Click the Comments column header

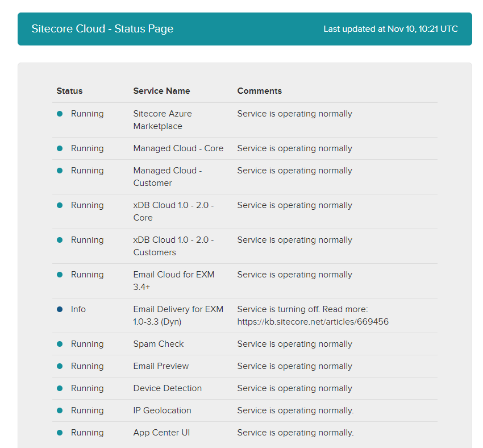tap(259, 91)
